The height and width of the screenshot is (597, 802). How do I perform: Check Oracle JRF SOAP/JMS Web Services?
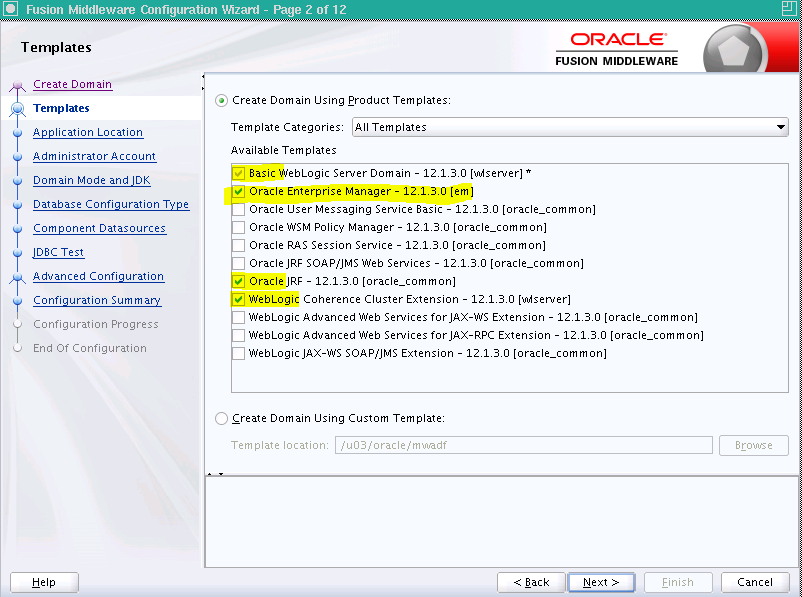(238, 263)
